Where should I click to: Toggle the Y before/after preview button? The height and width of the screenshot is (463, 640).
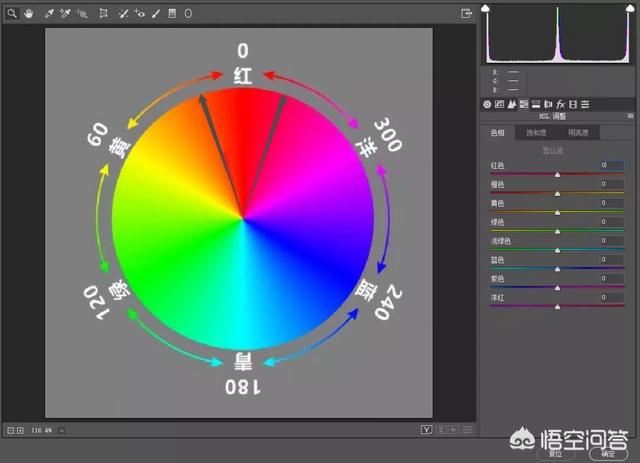pyautogui.click(x=426, y=430)
